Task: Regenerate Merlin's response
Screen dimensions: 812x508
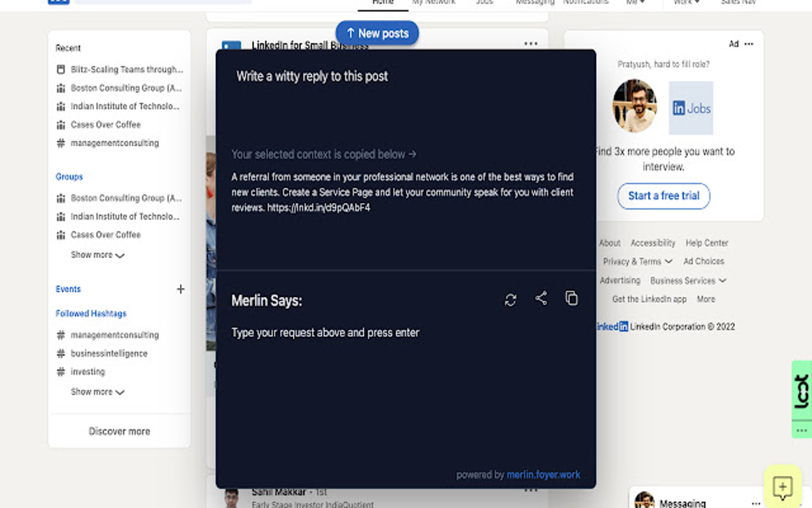Action: (510, 299)
